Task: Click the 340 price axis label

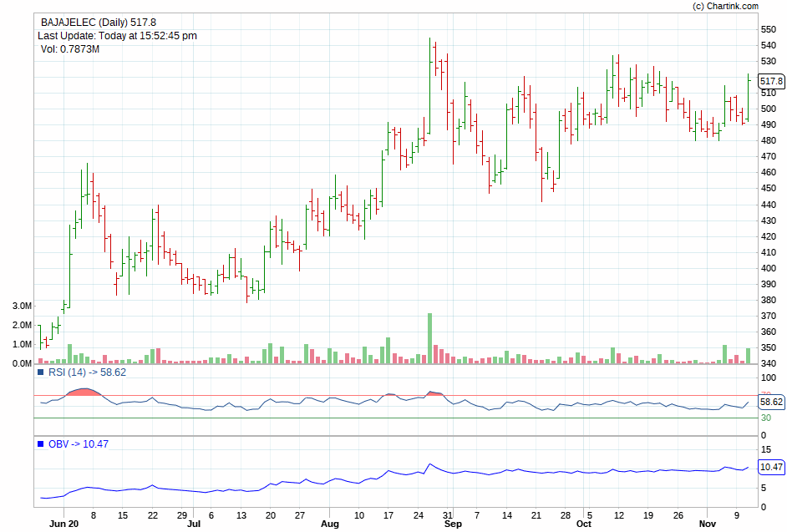Action: (769, 364)
